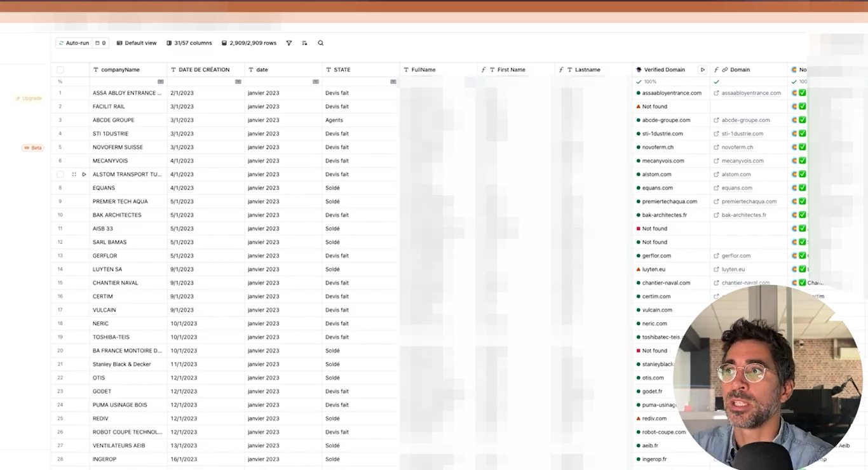Toggle green checkbox in FACILIT RAIL row

803,107
